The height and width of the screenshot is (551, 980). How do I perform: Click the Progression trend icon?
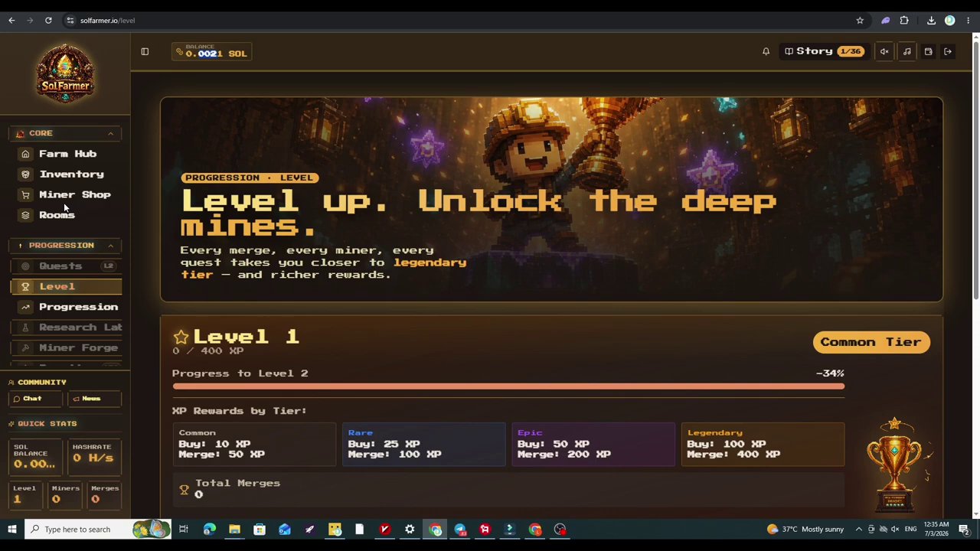pos(25,307)
